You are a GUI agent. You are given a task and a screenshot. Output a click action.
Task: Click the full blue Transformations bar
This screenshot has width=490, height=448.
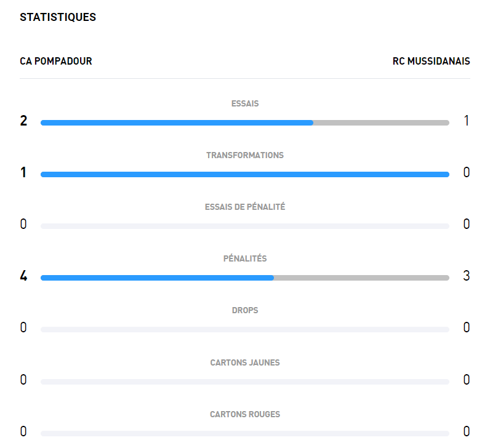(x=245, y=174)
